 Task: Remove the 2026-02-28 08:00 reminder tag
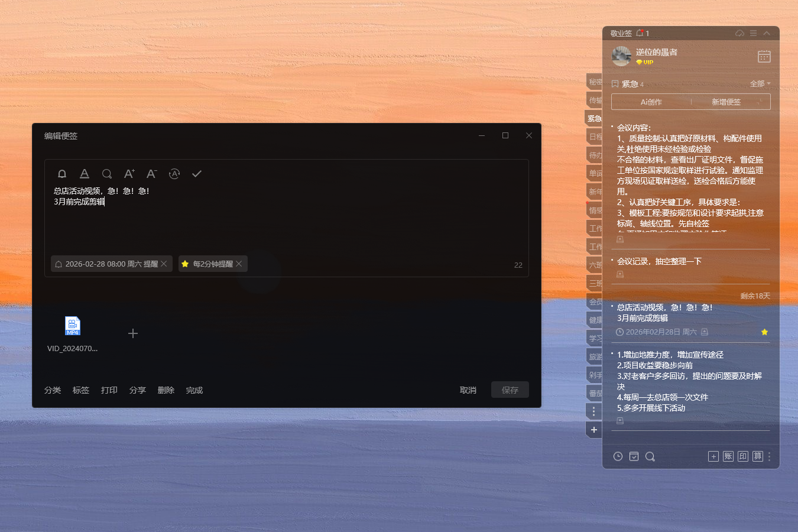[164, 264]
